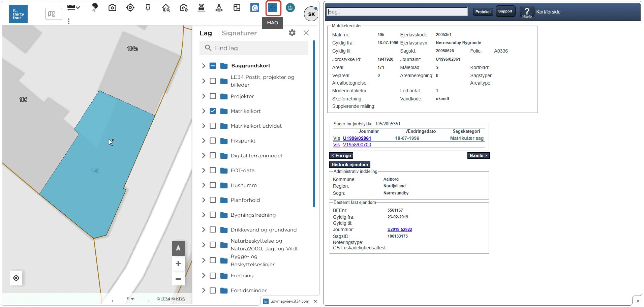Activate the crosshair target tool
Image resolution: width=644 pixels, height=307 pixels.
click(130, 7)
